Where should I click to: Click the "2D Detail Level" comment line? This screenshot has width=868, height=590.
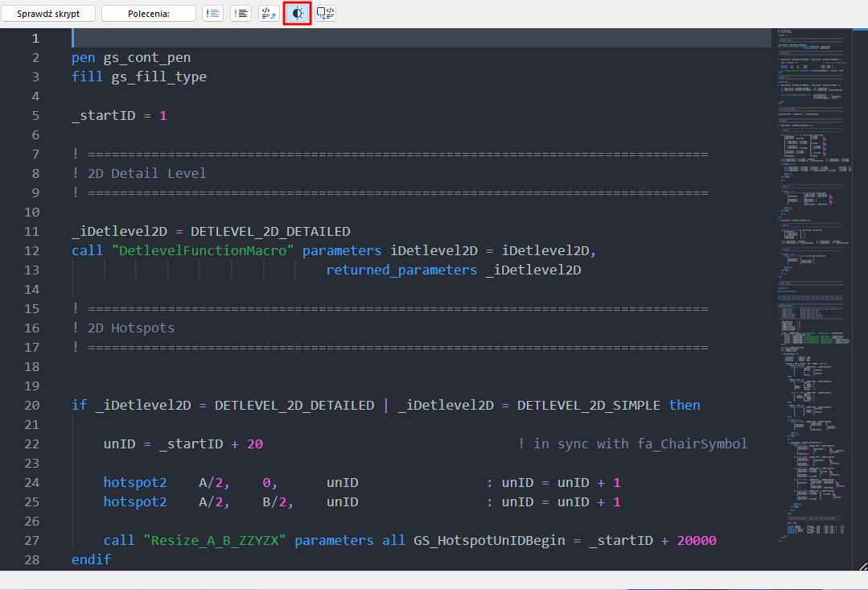pyautogui.click(x=146, y=173)
